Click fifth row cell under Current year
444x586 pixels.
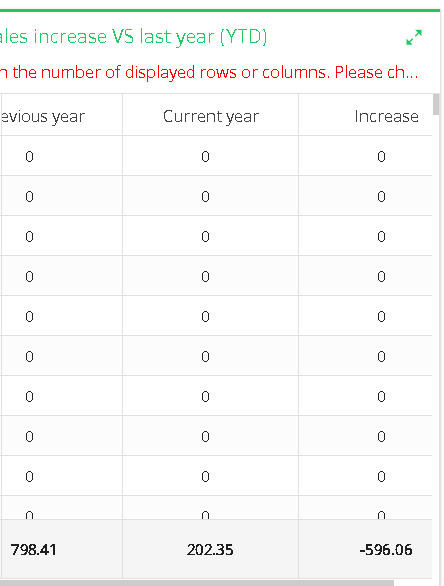click(x=210, y=316)
